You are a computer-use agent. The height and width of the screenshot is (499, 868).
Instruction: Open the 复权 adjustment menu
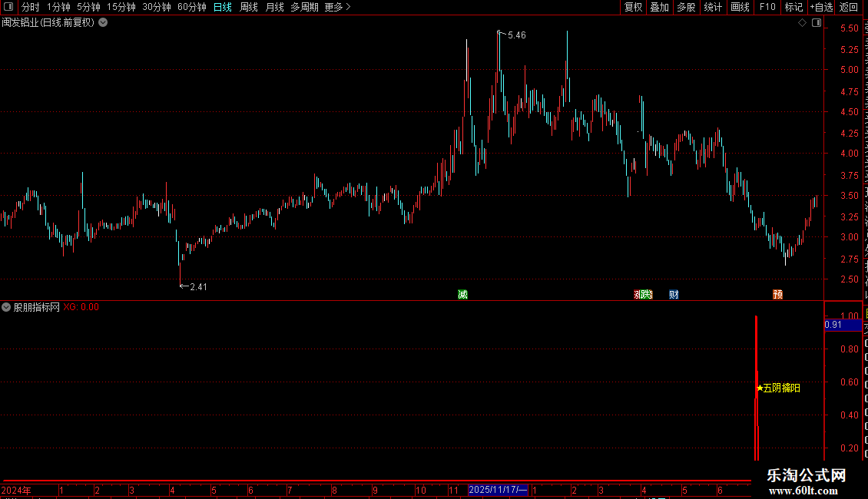(x=633, y=7)
